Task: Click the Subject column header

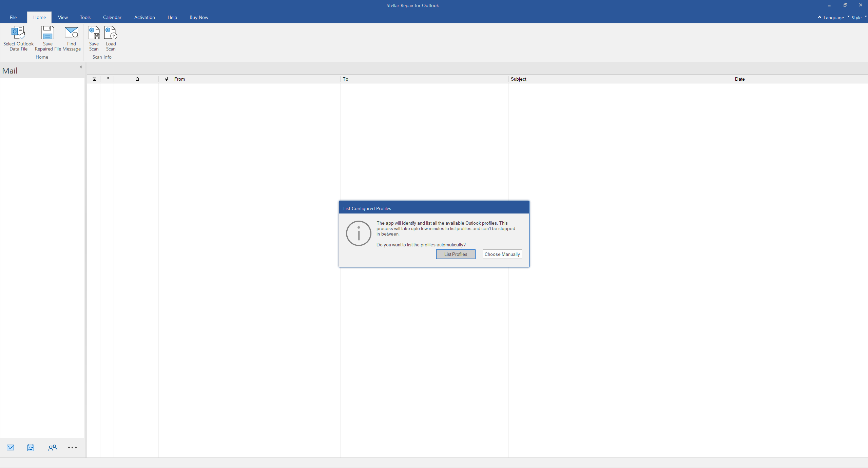Action: [519, 79]
